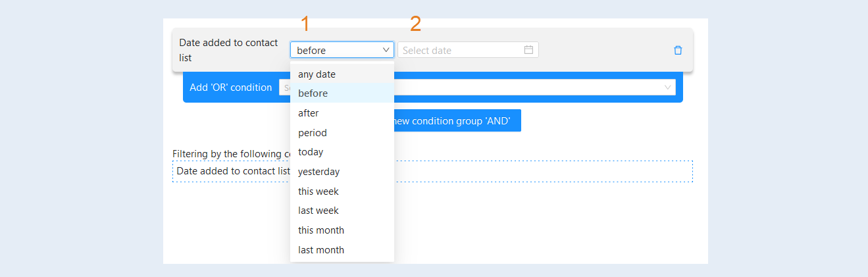This screenshot has width=868, height=277.
Task: Click the trash icon to delete condition
Action: (x=678, y=51)
